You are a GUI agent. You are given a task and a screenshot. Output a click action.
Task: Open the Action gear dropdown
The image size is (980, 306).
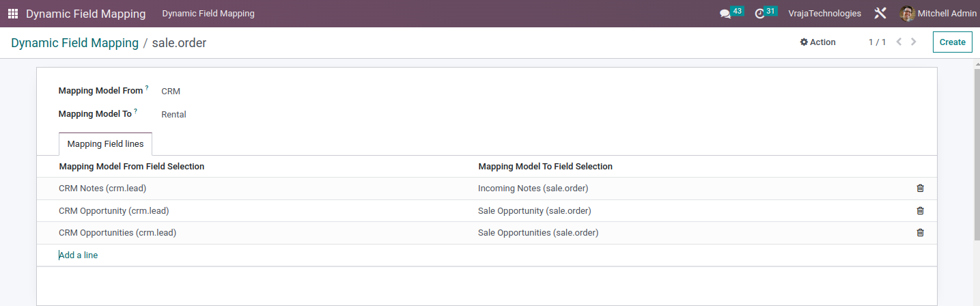click(x=817, y=42)
